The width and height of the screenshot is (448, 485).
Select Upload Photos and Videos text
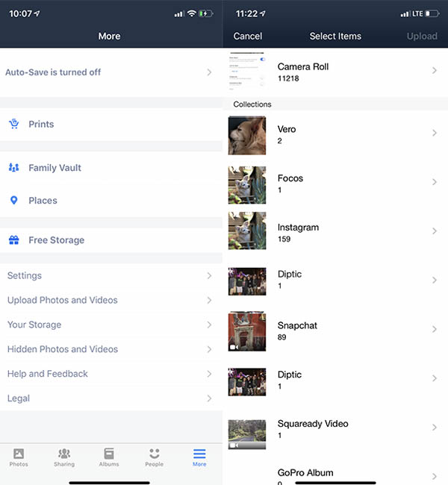pos(63,300)
